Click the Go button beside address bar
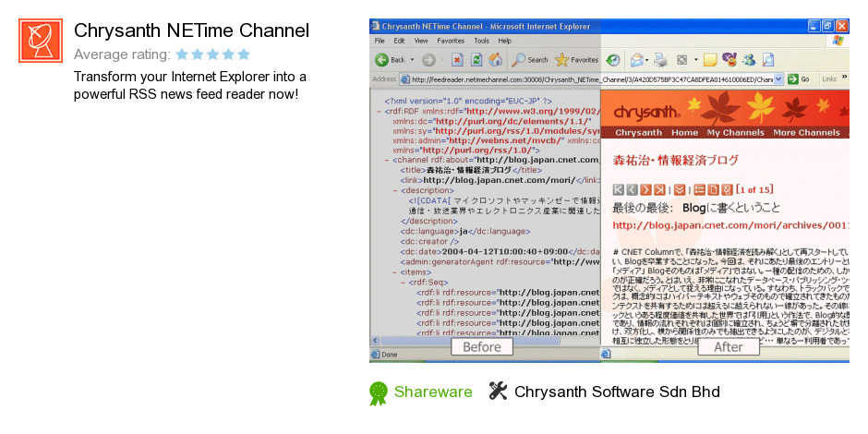The width and height of the screenshot is (868, 434). tap(799, 79)
